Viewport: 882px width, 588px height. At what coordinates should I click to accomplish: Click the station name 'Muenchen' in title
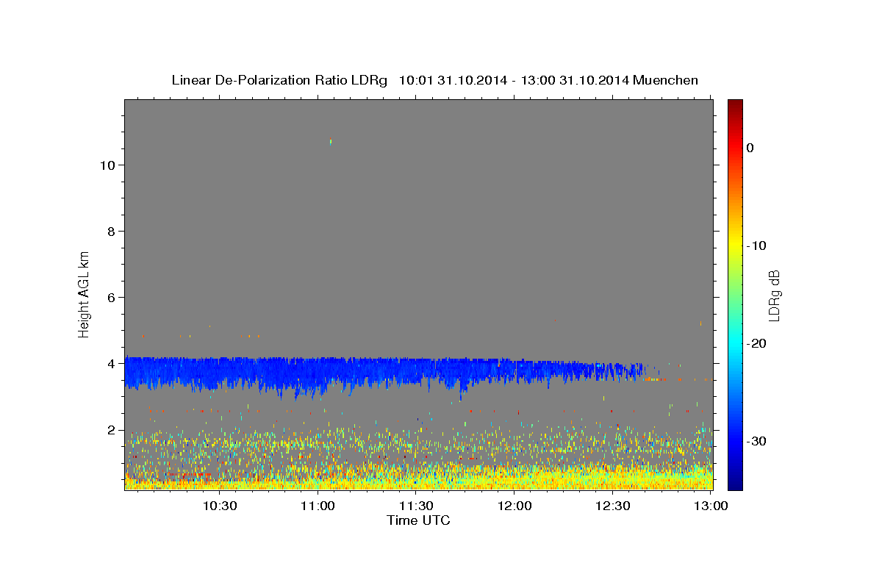[x=665, y=80]
